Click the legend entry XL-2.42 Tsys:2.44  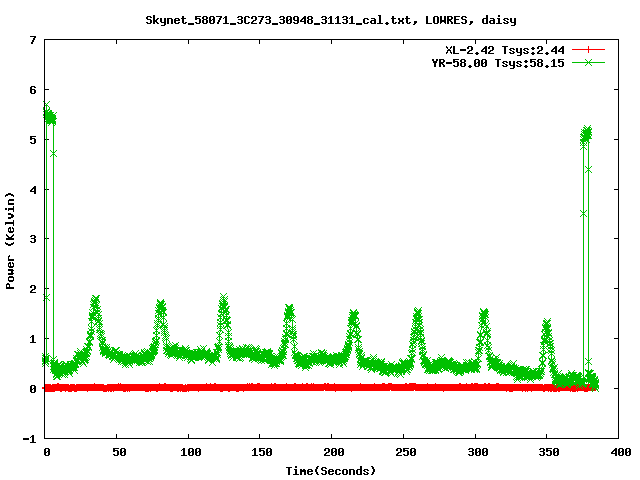point(504,50)
